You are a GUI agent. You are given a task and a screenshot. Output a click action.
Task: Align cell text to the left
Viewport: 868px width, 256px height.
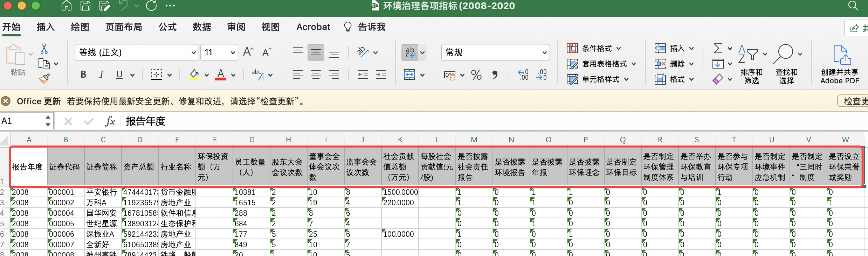(x=298, y=74)
